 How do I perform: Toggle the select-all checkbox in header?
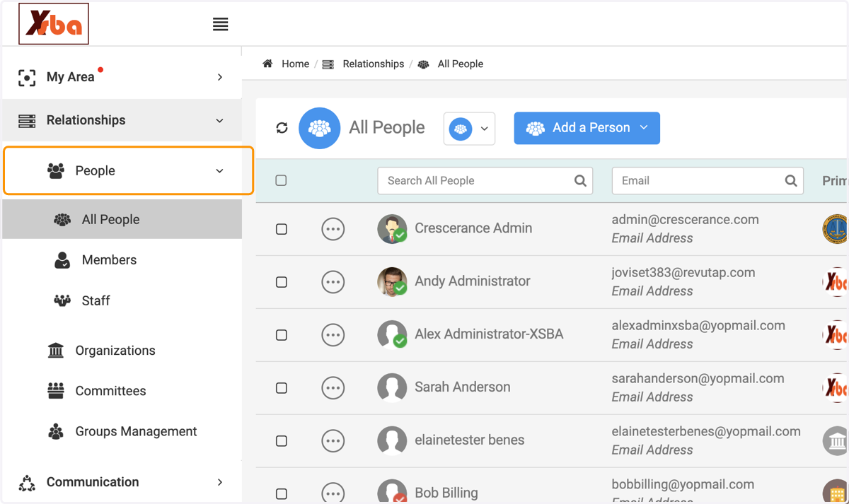(281, 180)
